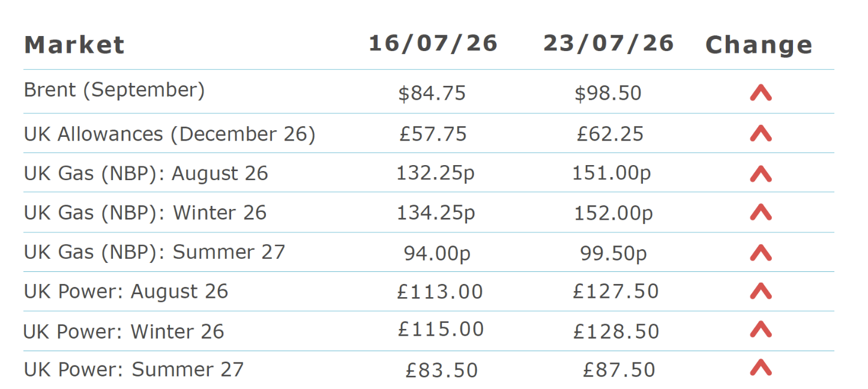Screen dimensions: 868x389
Task: Click the UK Allowances change arrow
Action: tap(761, 133)
